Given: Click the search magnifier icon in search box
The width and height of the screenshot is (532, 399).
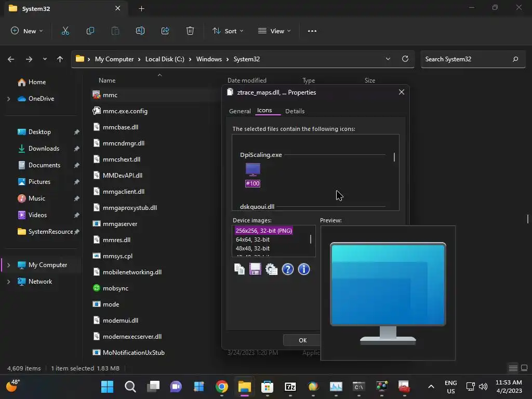Looking at the screenshot, I should (515, 59).
